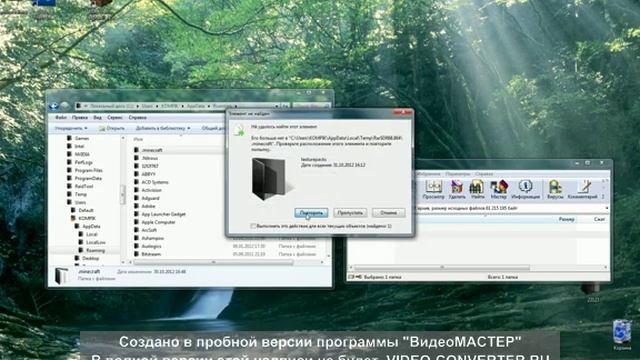Open the address bar history dropdown arrow

pos(277,106)
